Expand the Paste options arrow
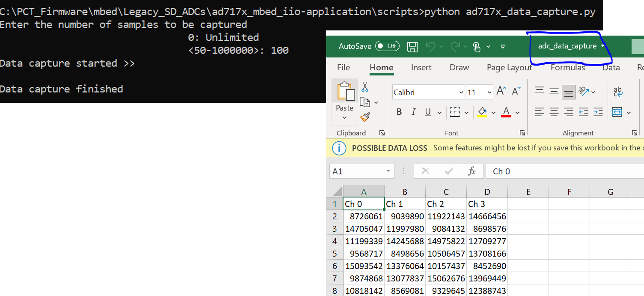The image size is (644, 296). 344,118
